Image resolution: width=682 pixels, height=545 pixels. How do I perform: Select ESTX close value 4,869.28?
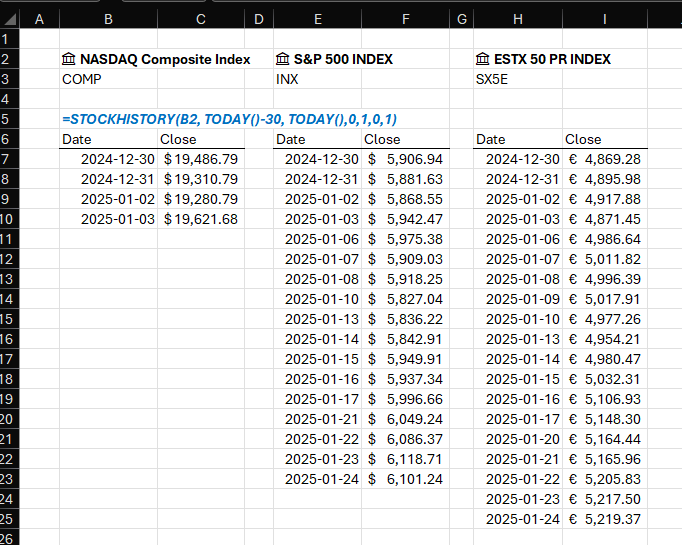605,159
